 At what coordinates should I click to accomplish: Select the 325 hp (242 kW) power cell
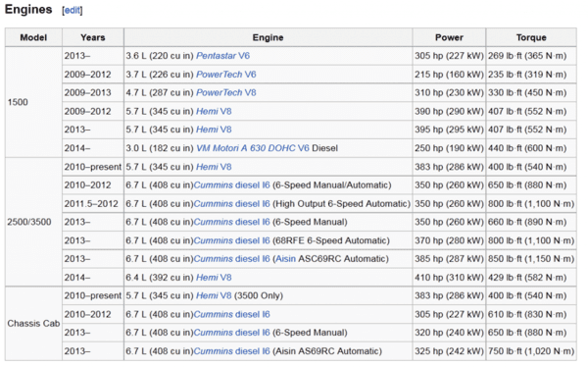point(449,351)
